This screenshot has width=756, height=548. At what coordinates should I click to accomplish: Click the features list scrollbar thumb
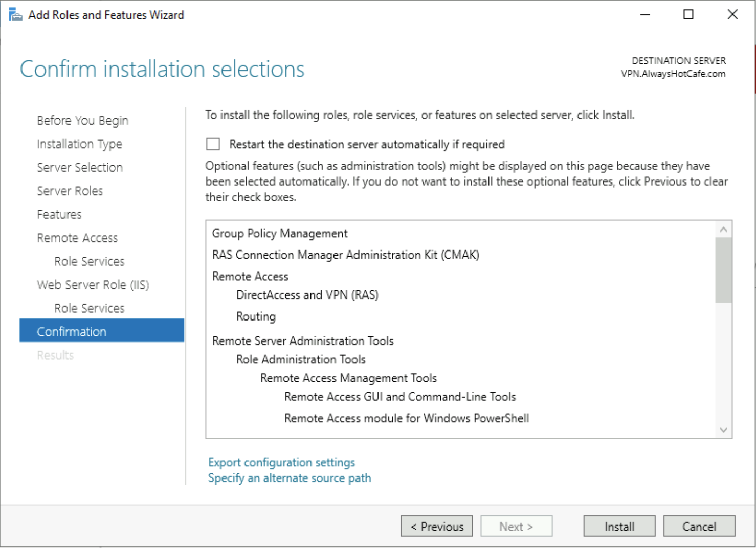[723, 270]
